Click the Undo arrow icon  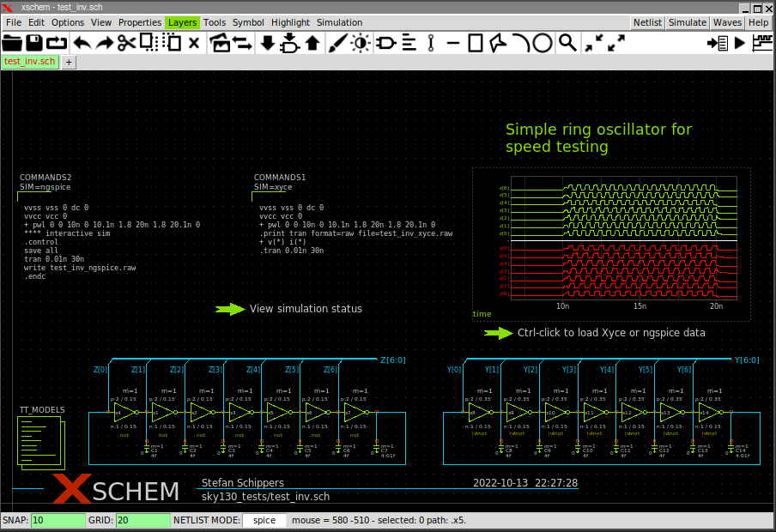coord(82,42)
